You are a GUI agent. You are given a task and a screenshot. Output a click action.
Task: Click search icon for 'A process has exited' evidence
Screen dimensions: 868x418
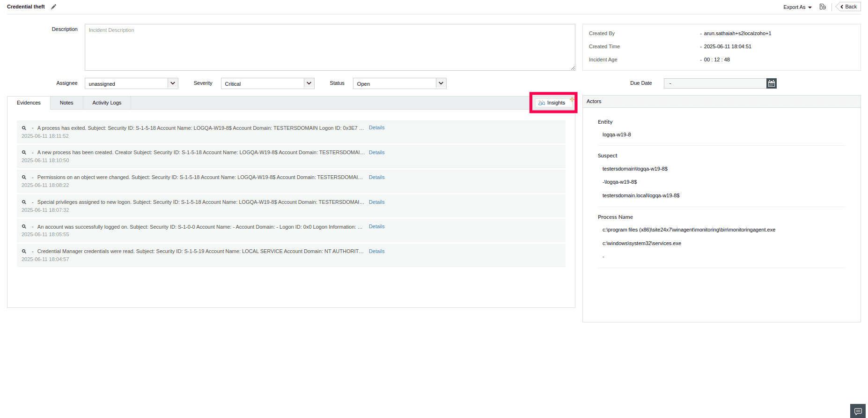[x=24, y=128]
